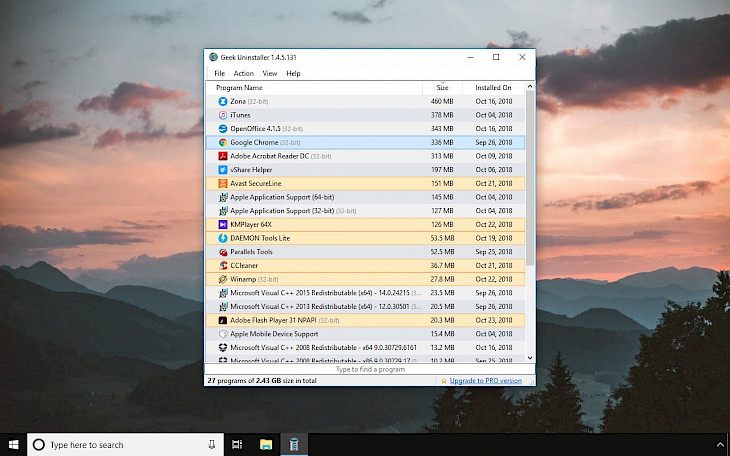The width and height of the screenshot is (730, 456).
Task: Click the Visual C++ 2015 Redistributable icon
Action: coord(223,293)
